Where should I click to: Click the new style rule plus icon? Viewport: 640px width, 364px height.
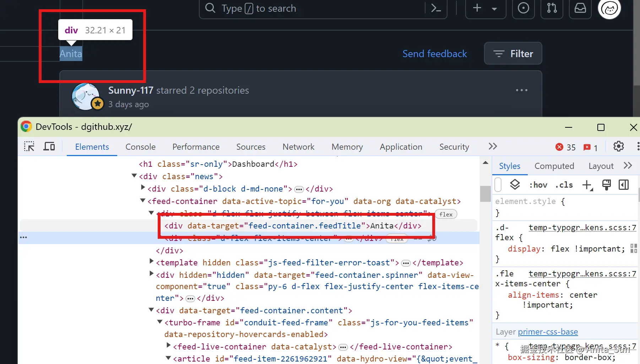tap(587, 185)
